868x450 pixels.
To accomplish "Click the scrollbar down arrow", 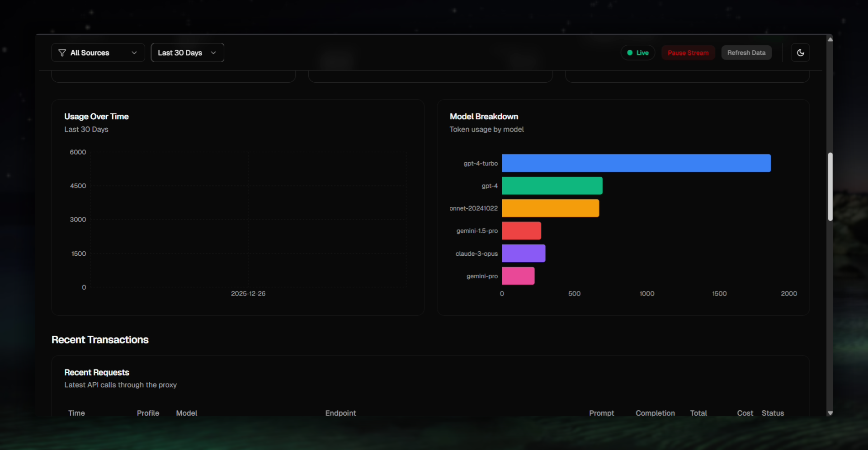I will tap(830, 413).
